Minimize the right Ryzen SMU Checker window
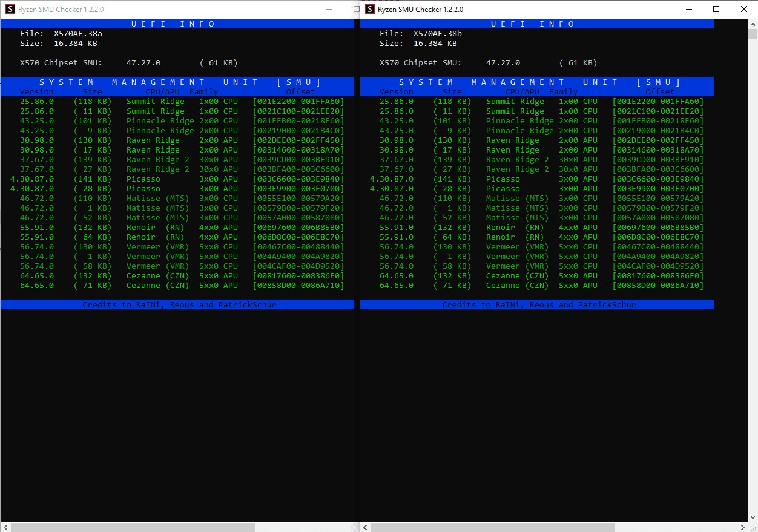 (x=688, y=9)
